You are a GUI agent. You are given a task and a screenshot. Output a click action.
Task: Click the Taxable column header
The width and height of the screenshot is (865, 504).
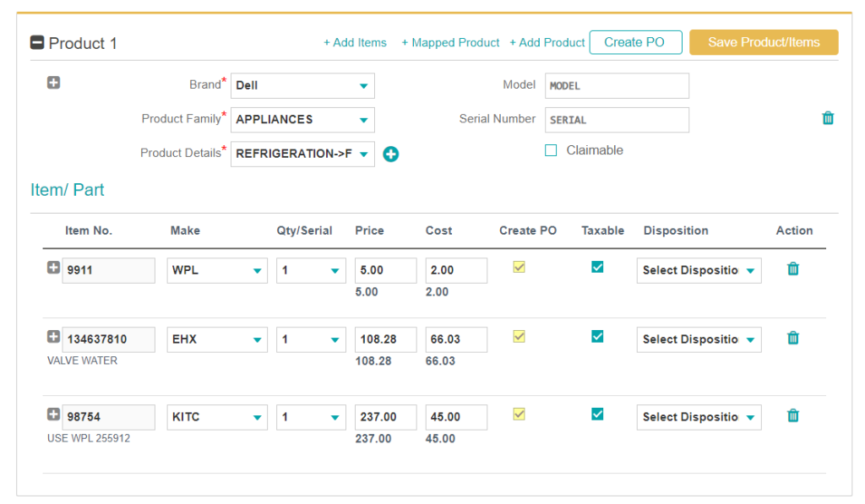click(x=603, y=230)
